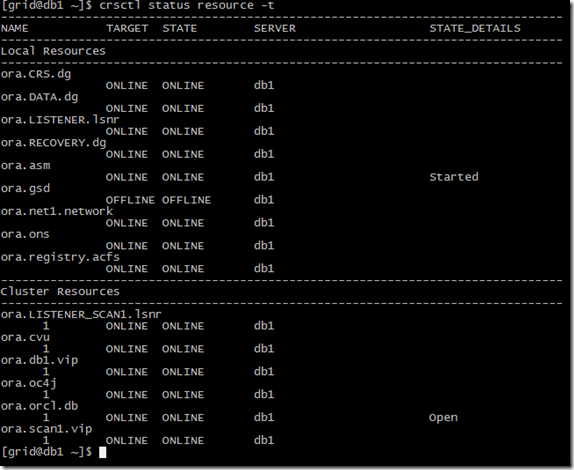
Task: Click the ora.RECOVERY.dg resource name
Action: tap(53, 143)
